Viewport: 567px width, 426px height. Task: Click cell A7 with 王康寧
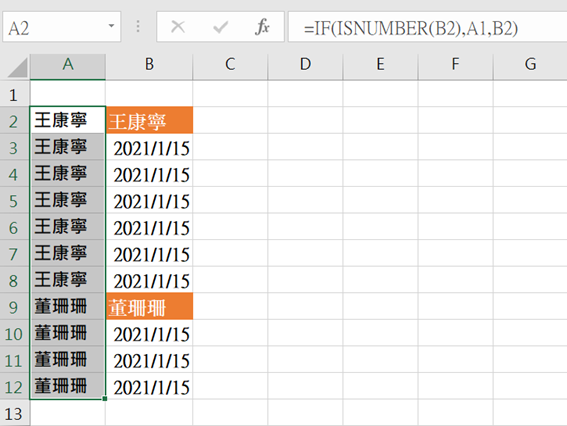tap(68, 253)
